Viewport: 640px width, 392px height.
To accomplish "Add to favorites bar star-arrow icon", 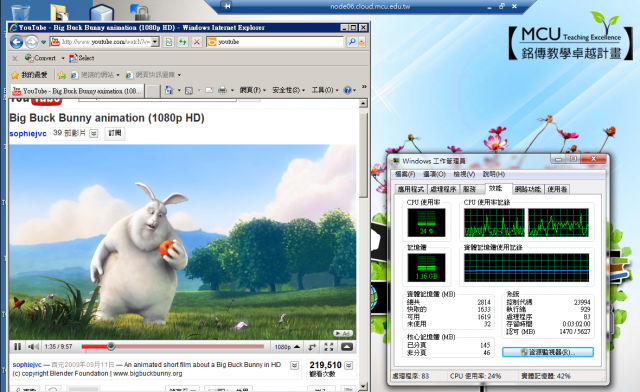I will (62, 75).
